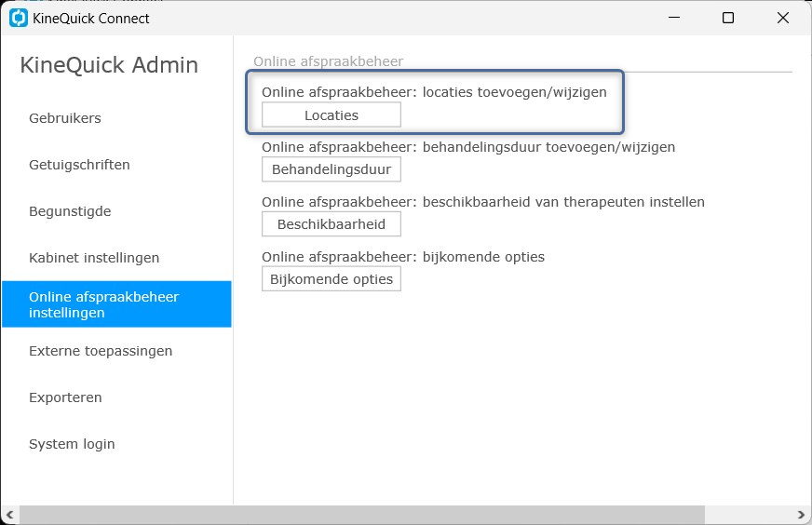Open Kabinet instellingen
This screenshot has height=525, width=812.
coord(116,258)
